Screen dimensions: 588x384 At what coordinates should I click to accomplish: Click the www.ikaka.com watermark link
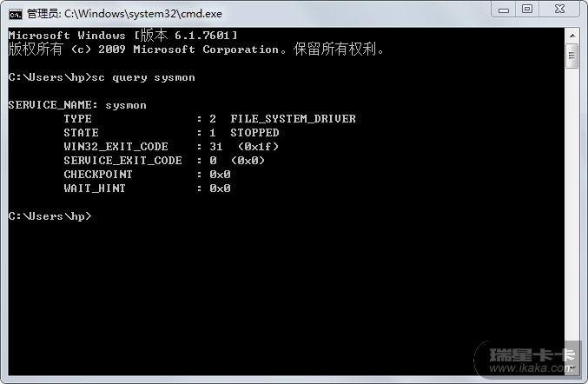[x=532, y=367]
